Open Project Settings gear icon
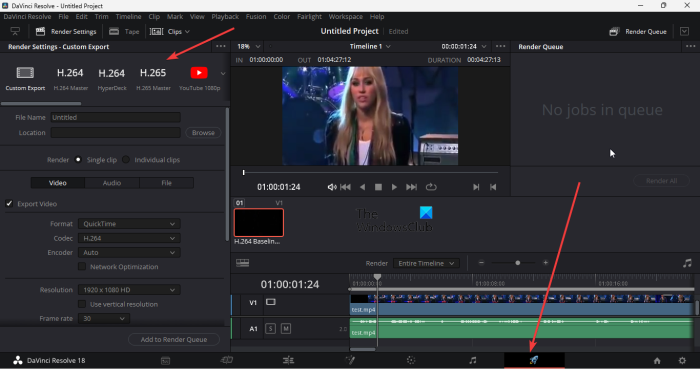 pyautogui.click(x=682, y=361)
